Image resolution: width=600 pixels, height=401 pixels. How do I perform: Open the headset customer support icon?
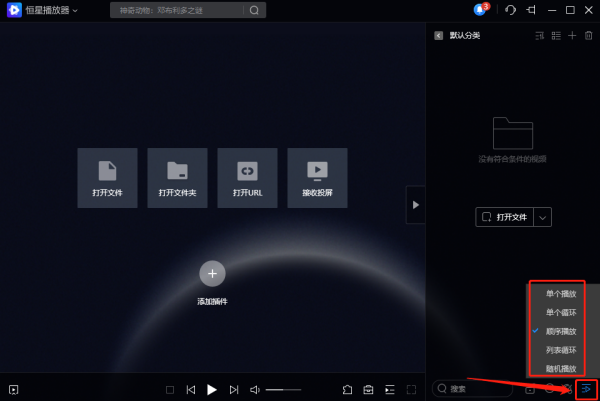point(510,10)
